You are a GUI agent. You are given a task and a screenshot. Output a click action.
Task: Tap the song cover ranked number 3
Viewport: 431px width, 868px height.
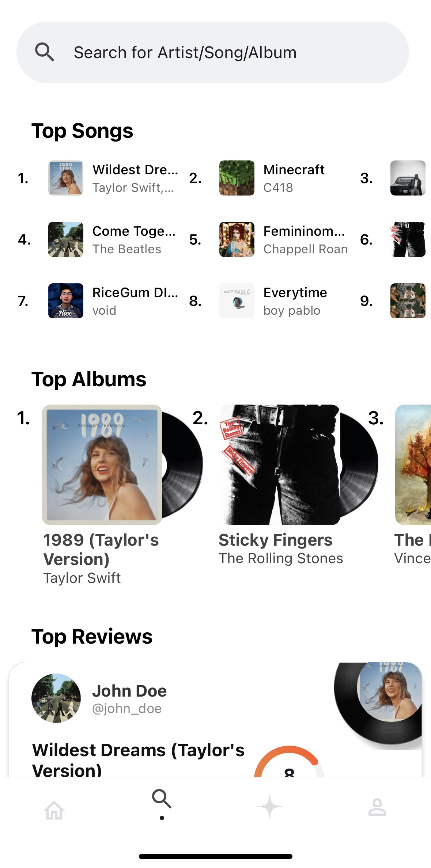(408, 178)
